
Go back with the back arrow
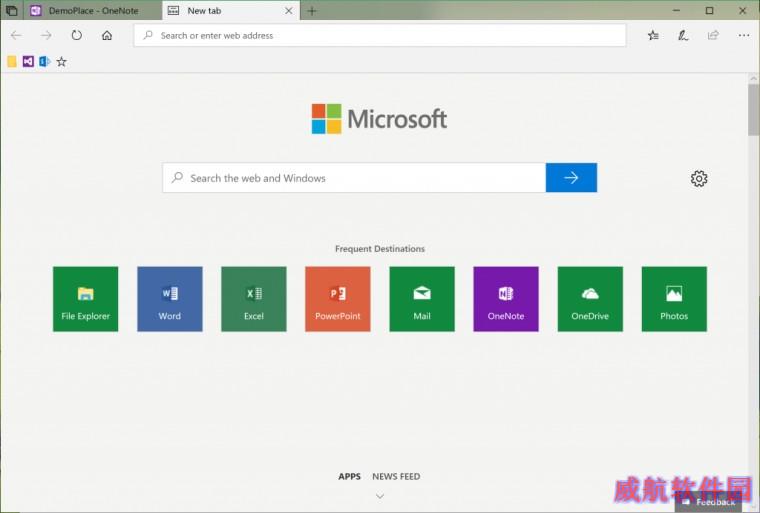[x=16, y=35]
